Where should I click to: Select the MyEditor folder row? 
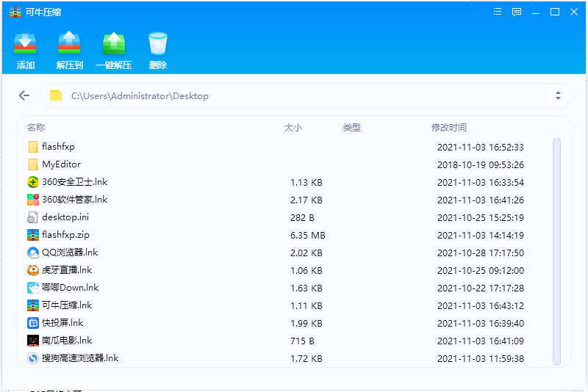[x=61, y=164]
